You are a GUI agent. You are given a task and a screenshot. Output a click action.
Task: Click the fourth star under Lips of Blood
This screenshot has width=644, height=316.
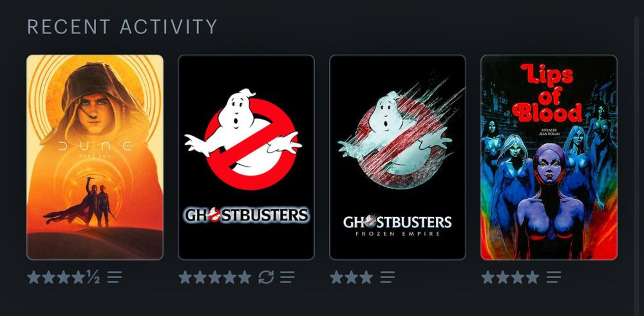click(533, 277)
